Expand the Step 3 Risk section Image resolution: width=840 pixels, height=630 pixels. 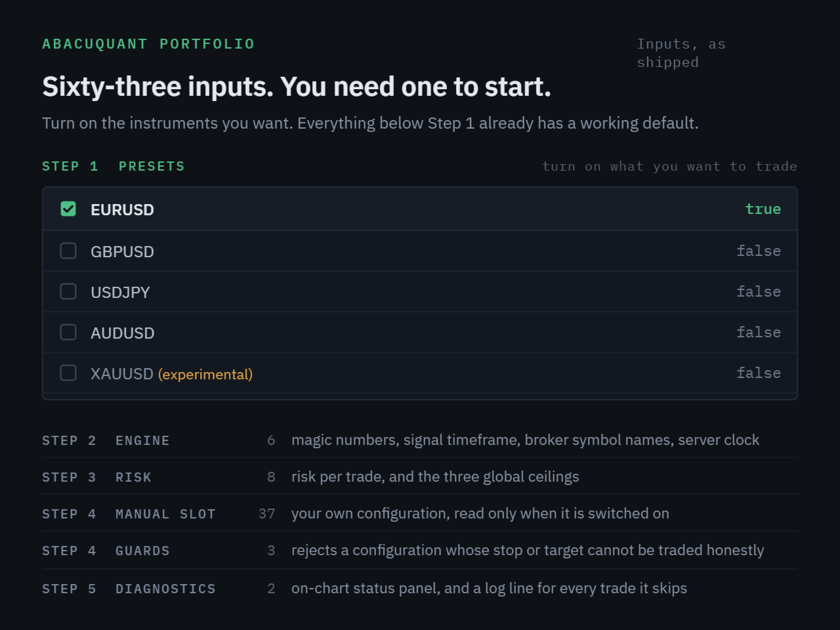(420, 476)
